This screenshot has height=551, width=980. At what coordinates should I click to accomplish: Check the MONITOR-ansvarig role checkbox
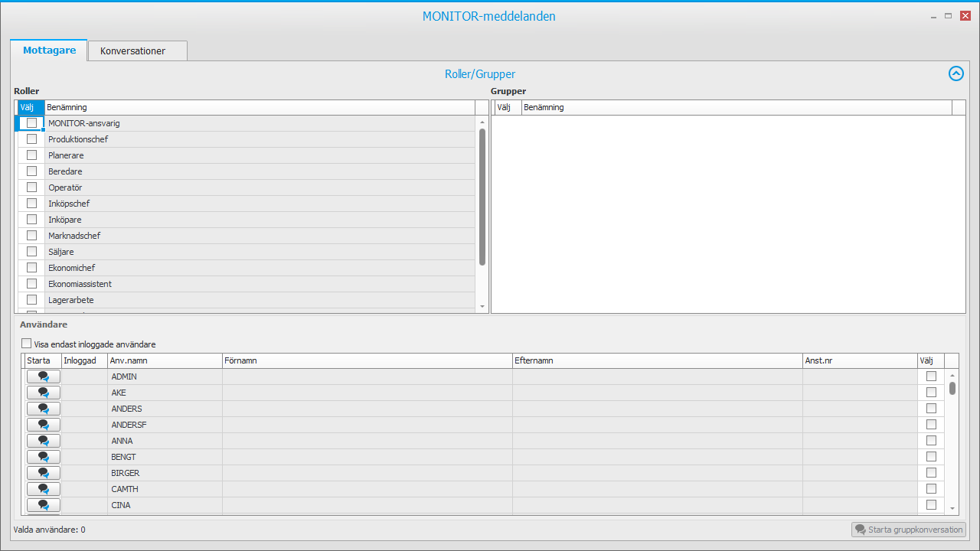(x=31, y=123)
